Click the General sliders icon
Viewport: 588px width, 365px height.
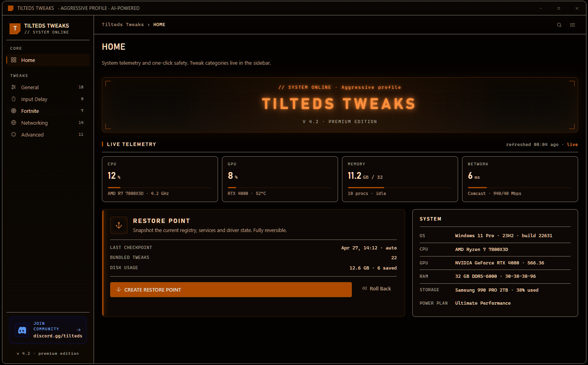pos(13,87)
